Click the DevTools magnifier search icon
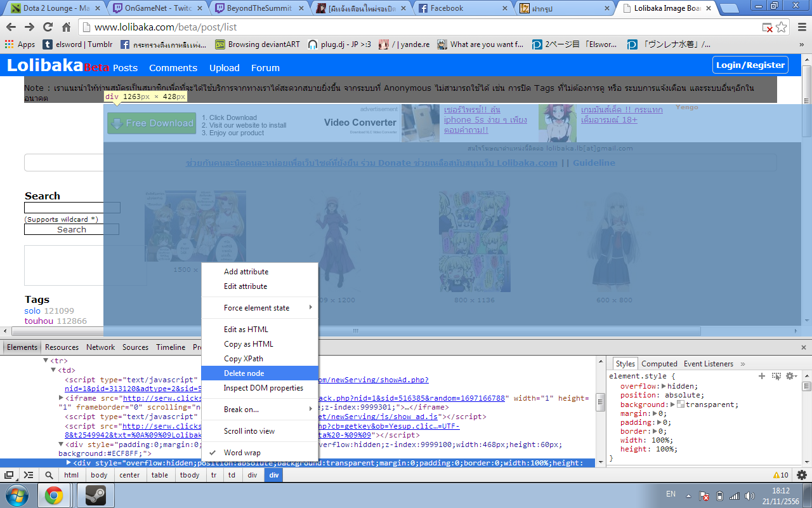The width and height of the screenshot is (812, 508). 49,475
